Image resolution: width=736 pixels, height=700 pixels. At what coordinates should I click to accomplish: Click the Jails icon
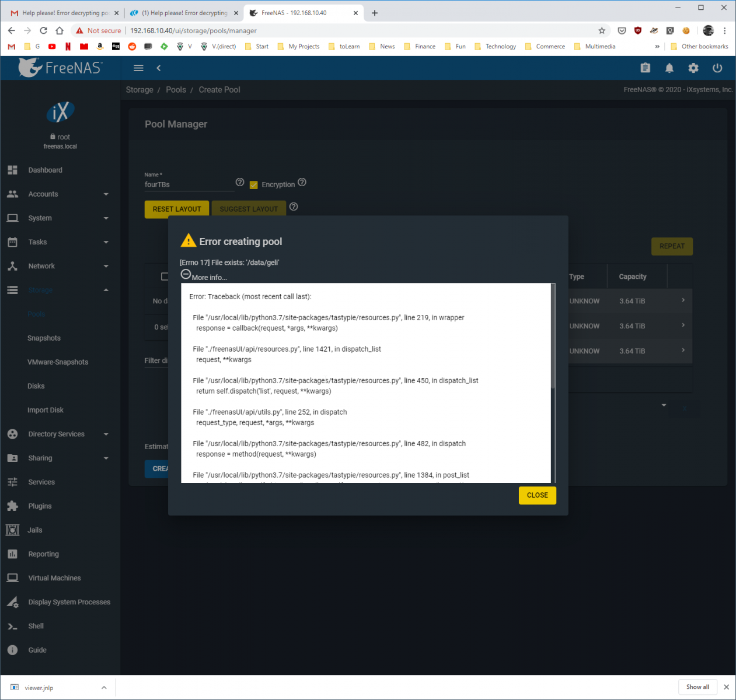(x=12, y=530)
